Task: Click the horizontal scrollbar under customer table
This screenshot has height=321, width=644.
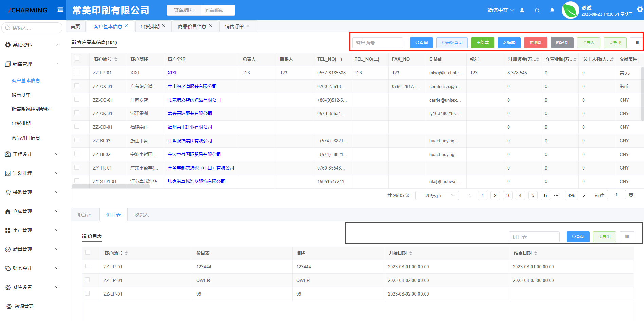Action: pyautogui.click(x=111, y=186)
